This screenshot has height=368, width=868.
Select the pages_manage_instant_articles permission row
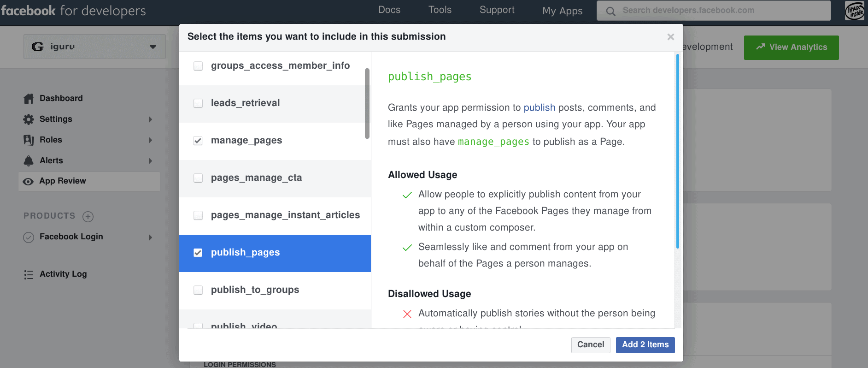coord(275,216)
